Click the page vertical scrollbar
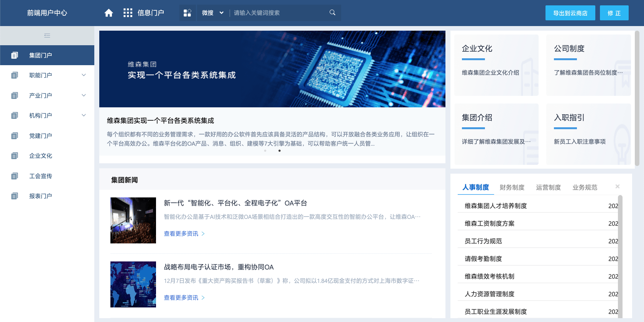 click(637, 99)
